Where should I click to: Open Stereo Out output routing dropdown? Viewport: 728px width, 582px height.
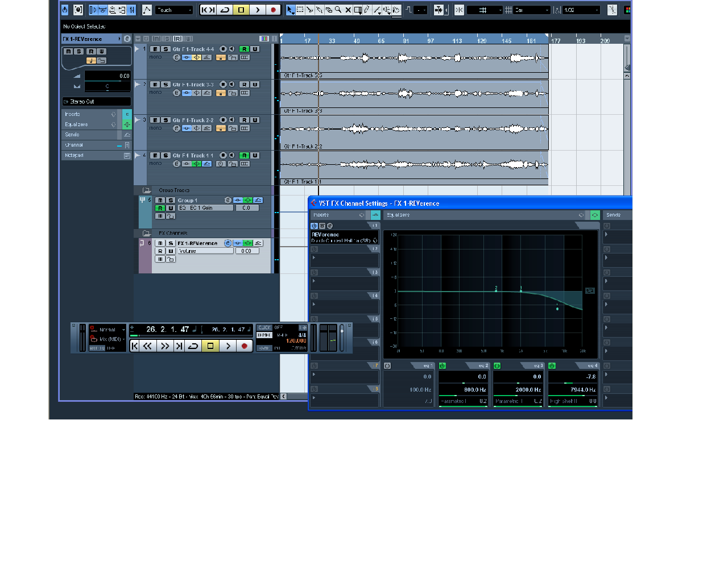96,102
